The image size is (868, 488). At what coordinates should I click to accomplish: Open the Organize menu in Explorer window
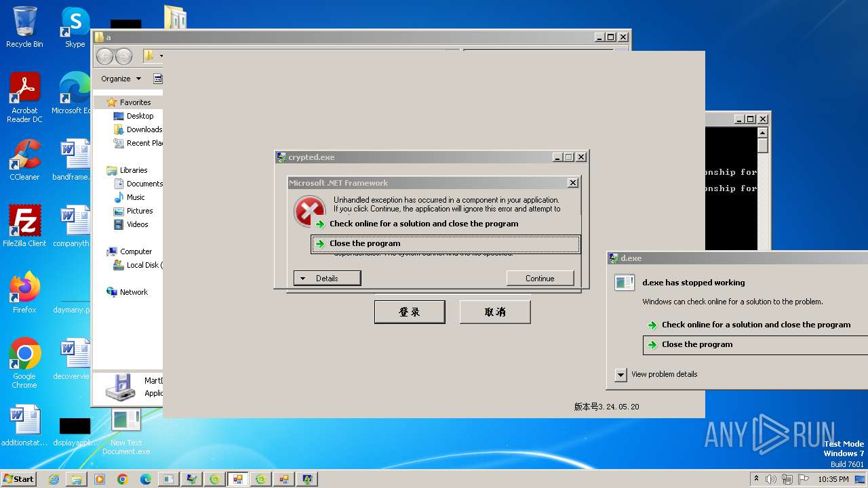coord(121,79)
